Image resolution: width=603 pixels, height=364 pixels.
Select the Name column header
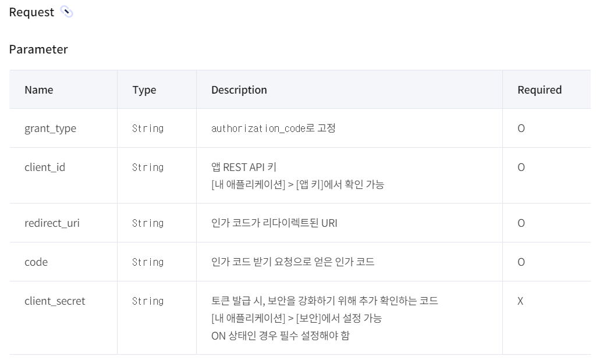(39, 90)
